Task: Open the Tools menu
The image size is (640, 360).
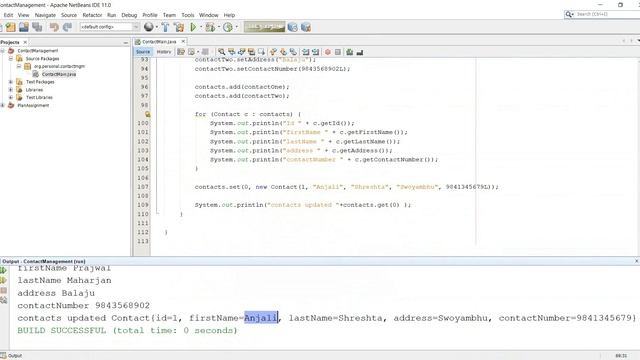Action: (188, 15)
